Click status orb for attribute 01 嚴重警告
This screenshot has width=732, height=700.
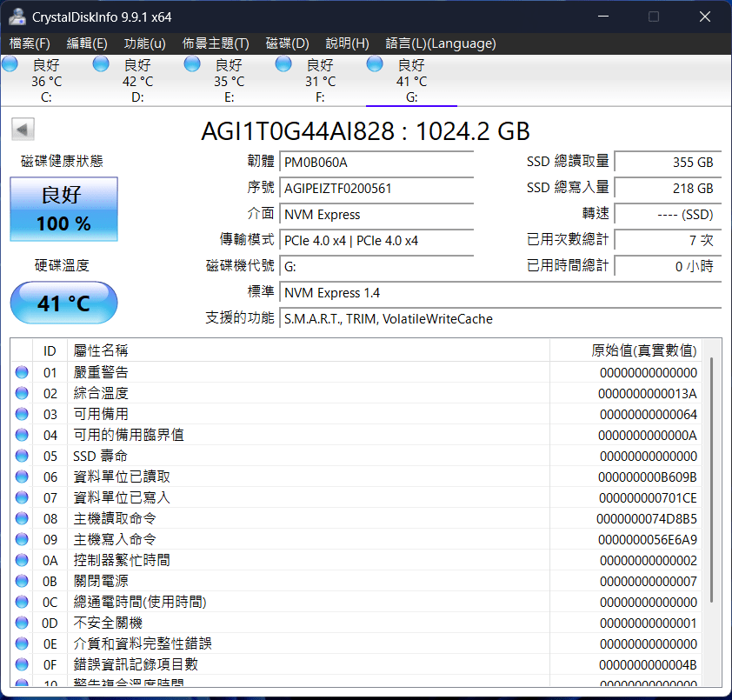pyautogui.click(x=22, y=372)
